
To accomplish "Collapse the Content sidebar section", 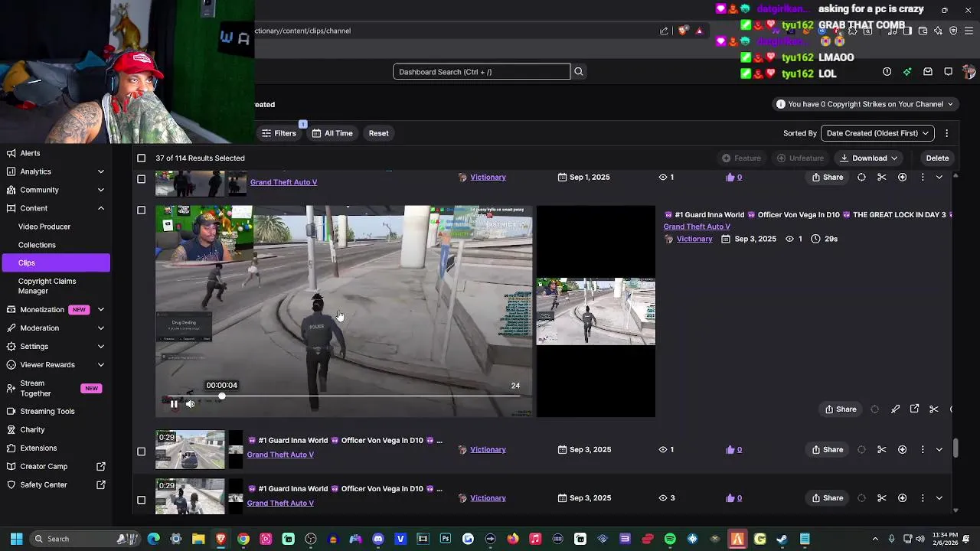I will (x=101, y=208).
